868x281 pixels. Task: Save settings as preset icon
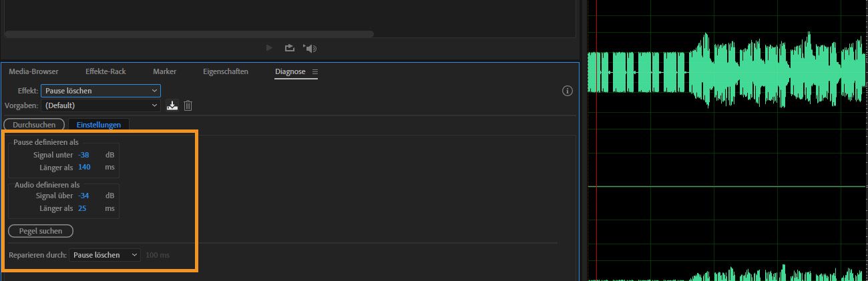[172, 105]
